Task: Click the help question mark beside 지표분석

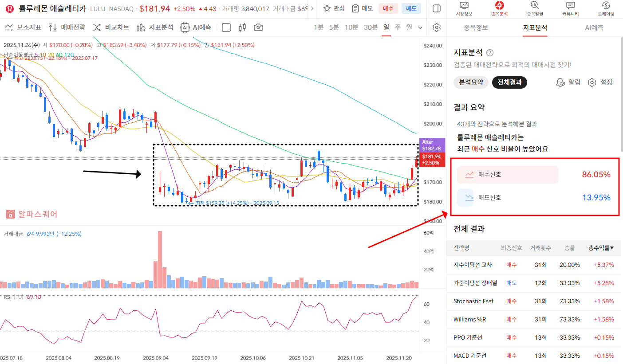Action: coord(490,53)
